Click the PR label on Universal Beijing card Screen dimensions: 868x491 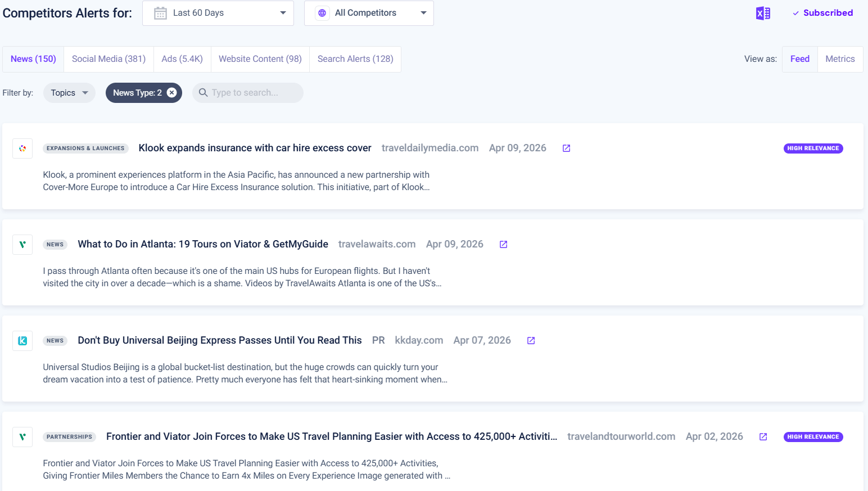378,340
